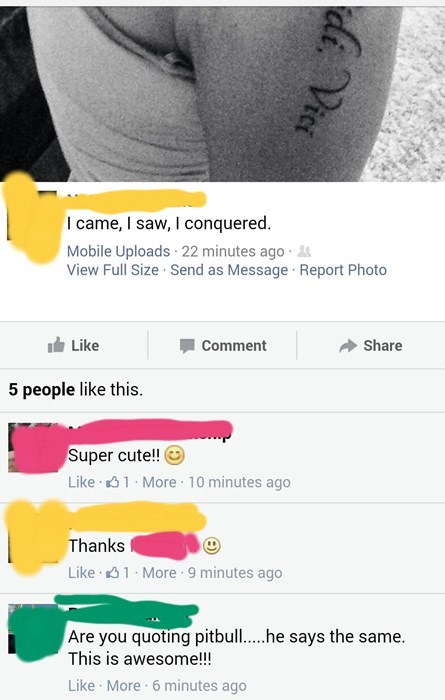This screenshot has width=445, height=700.
Task: Like the Thanks comment
Action: (x=82, y=572)
